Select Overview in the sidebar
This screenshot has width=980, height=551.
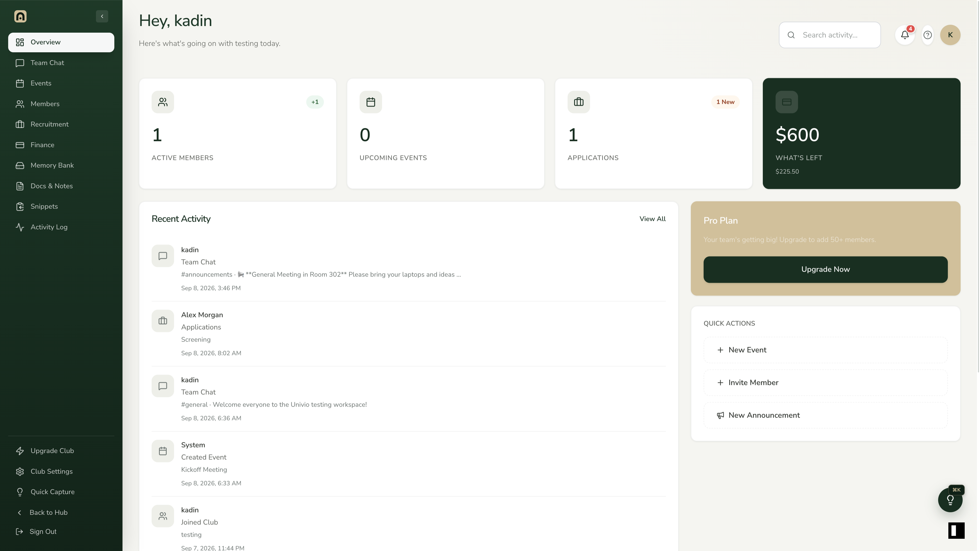click(x=61, y=42)
